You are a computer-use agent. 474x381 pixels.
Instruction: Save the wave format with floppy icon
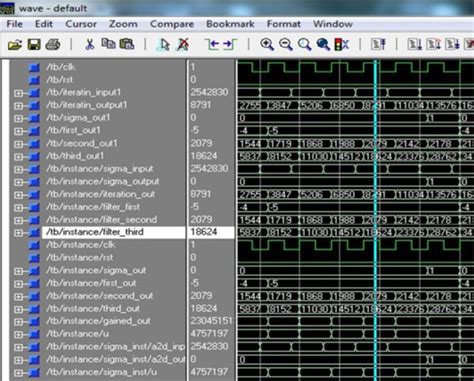[x=34, y=44]
